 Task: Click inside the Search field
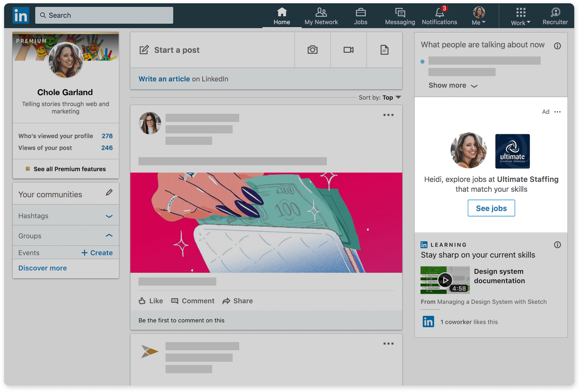104,15
